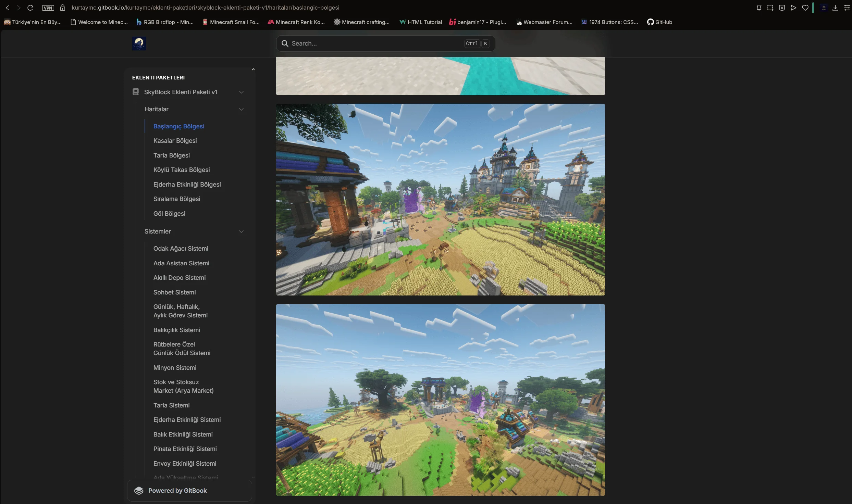Image resolution: width=852 pixels, height=504 pixels.
Task: Click the pin icon in the browser toolbar
Action: (759, 8)
